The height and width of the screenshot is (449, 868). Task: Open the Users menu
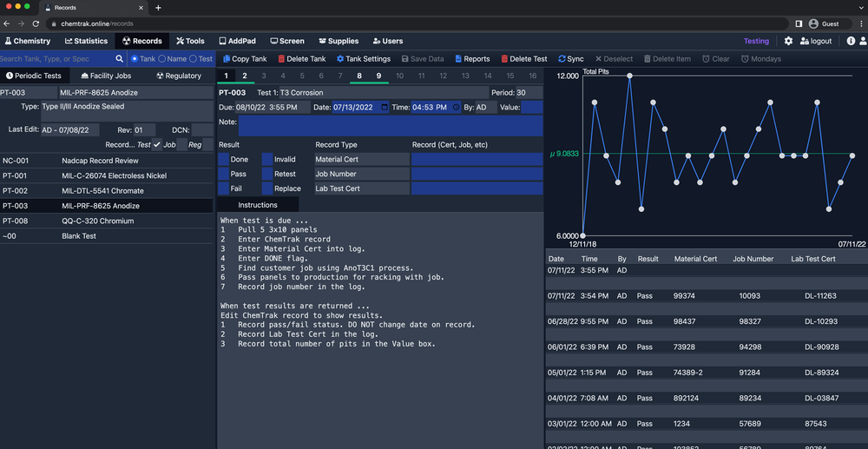click(x=388, y=41)
